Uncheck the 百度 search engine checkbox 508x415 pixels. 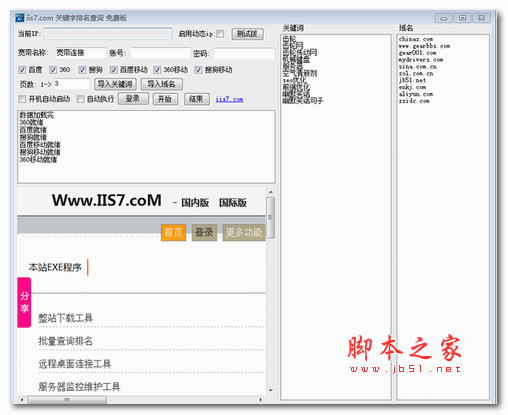22,70
